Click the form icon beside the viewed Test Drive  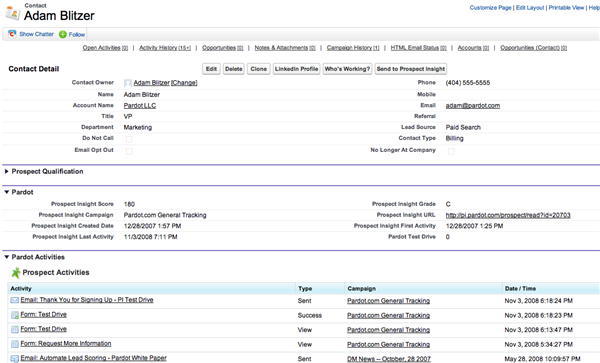(x=15, y=329)
